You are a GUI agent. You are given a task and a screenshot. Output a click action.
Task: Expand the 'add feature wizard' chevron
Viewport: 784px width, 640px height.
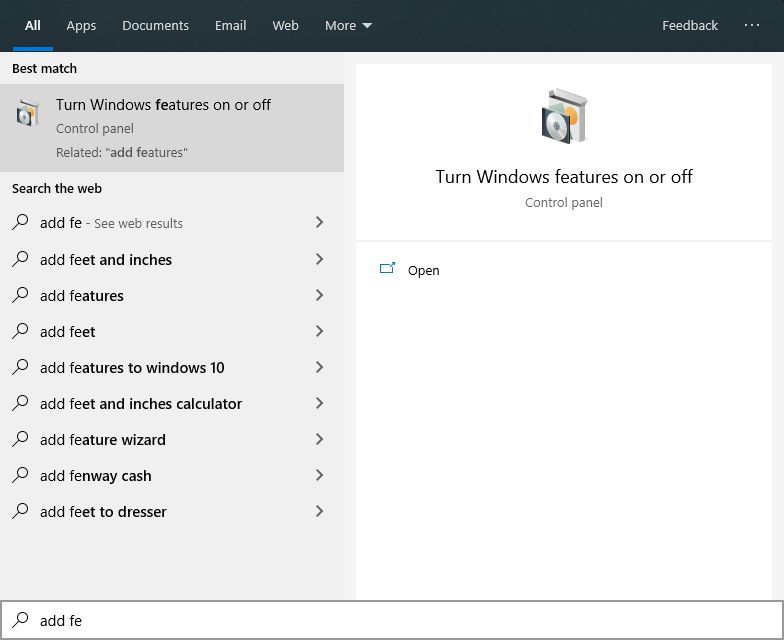(320, 439)
